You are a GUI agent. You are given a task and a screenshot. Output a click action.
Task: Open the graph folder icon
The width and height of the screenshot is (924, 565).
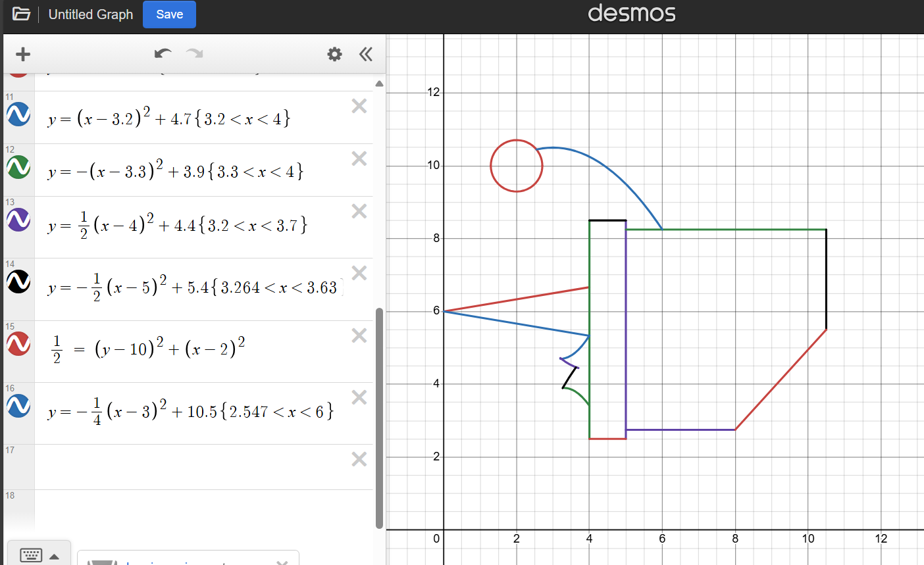pyautogui.click(x=21, y=14)
